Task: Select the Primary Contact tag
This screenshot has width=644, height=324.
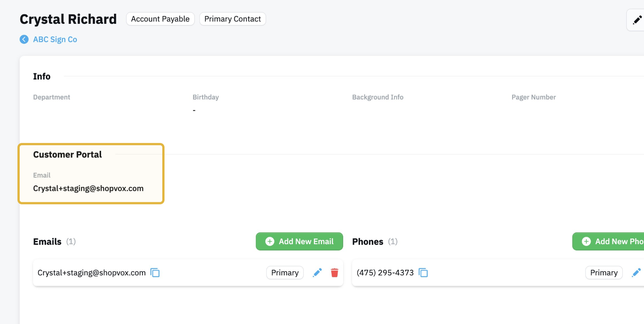Action: pyautogui.click(x=232, y=19)
